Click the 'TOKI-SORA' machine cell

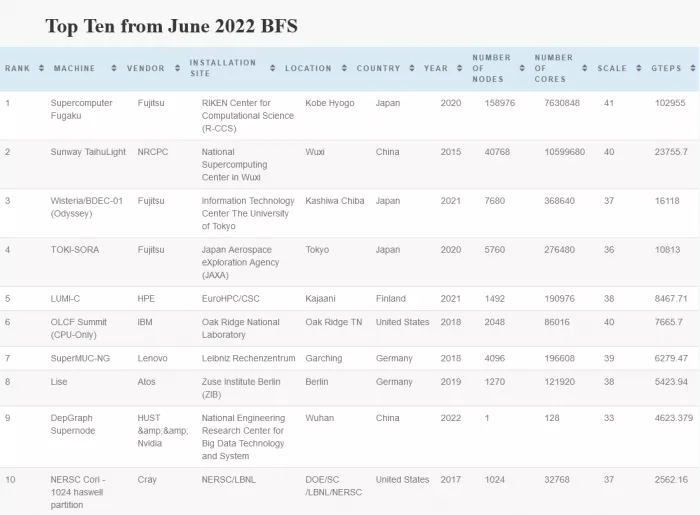click(x=75, y=249)
